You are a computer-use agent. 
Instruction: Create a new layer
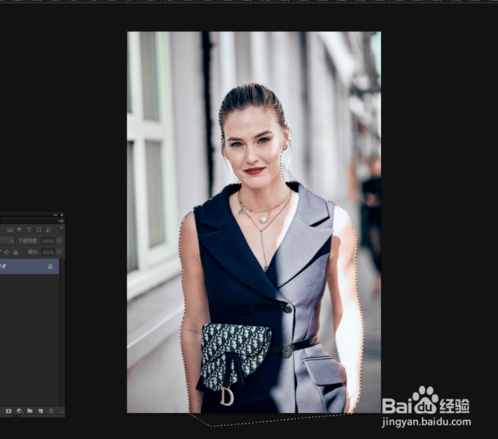(41, 411)
